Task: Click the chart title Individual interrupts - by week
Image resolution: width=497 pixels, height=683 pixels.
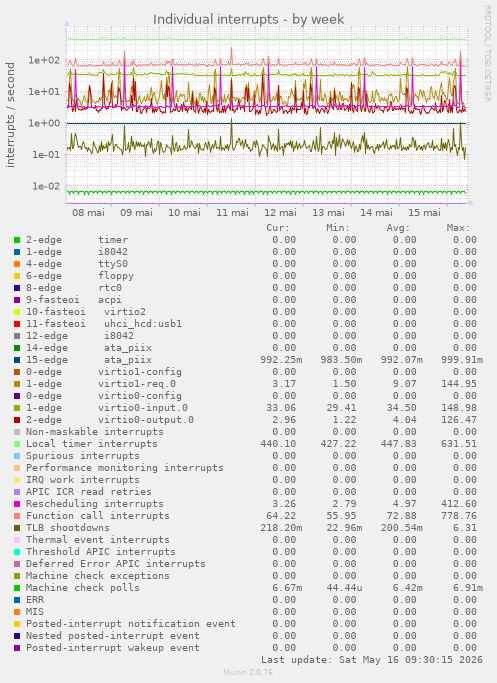Action: point(248,20)
